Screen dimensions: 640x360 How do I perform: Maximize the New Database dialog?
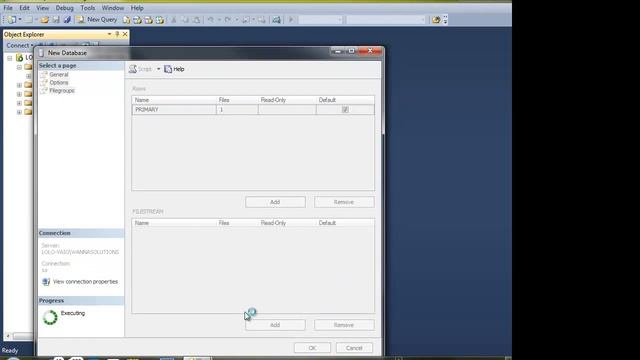[x=351, y=51]
